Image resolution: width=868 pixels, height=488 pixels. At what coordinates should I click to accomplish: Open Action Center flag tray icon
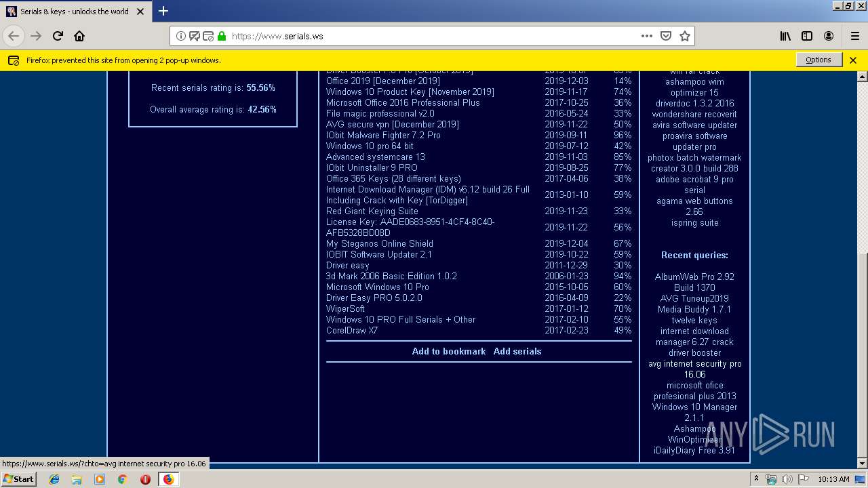802,479
